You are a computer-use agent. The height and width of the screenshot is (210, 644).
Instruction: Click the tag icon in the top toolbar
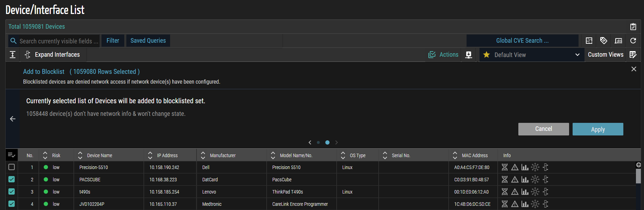pos(603,41)
